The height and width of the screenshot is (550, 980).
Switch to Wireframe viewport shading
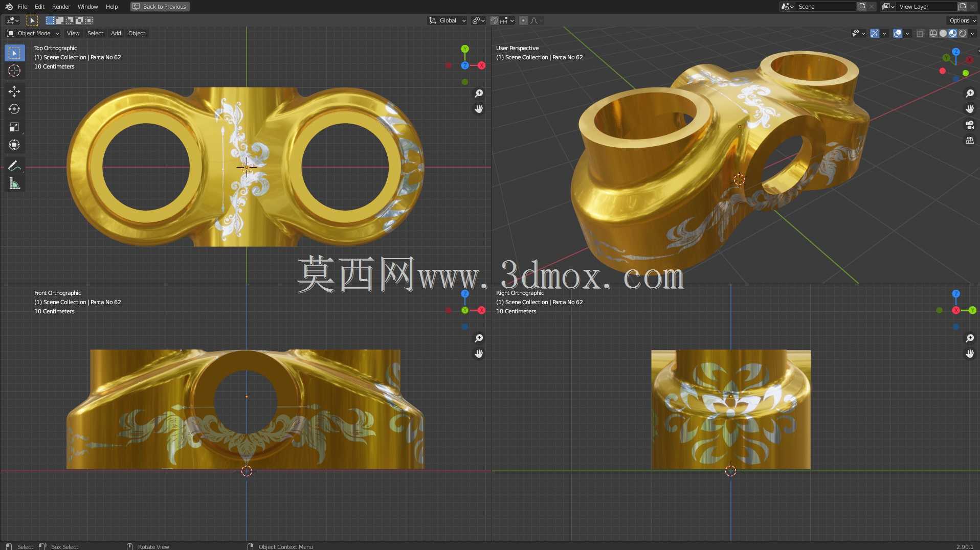(933, 33)
